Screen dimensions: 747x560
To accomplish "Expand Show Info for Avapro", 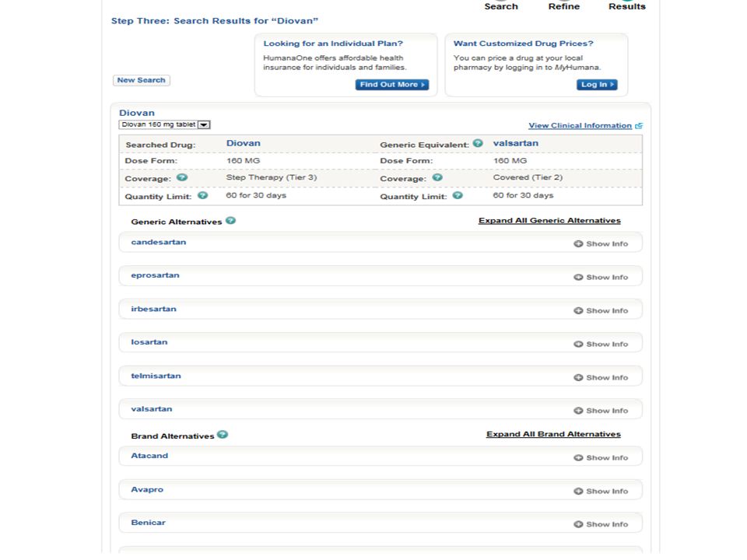I will (x=601, y=491).
